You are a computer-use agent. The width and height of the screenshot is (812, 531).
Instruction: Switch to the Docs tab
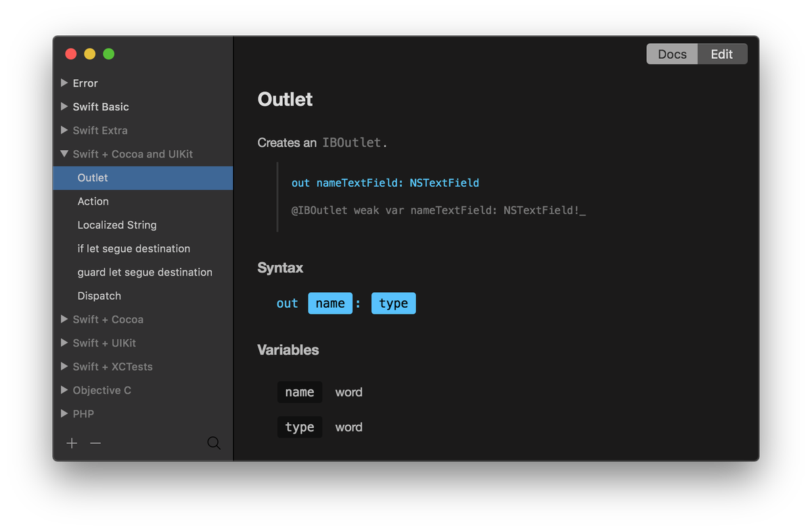tap(672, 54)
